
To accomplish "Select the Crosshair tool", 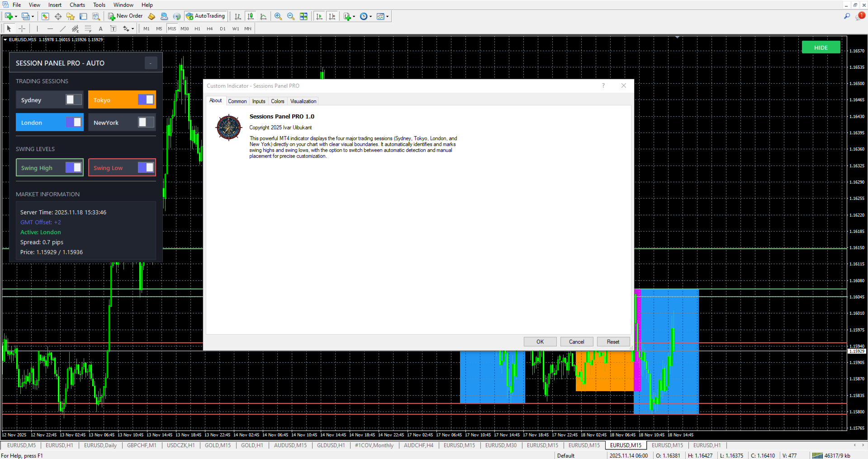I will click(x=22, y=28).
